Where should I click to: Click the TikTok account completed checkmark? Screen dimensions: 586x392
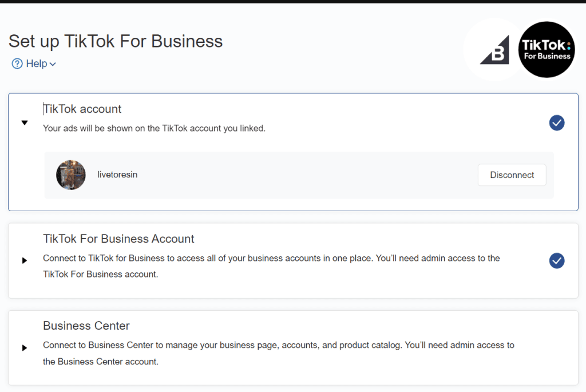[556, 122]
